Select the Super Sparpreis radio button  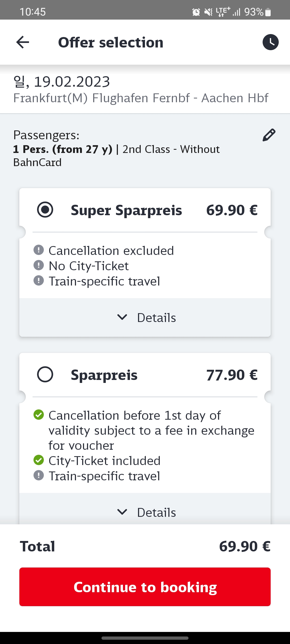pyautogui.click(x=45, y=210)
